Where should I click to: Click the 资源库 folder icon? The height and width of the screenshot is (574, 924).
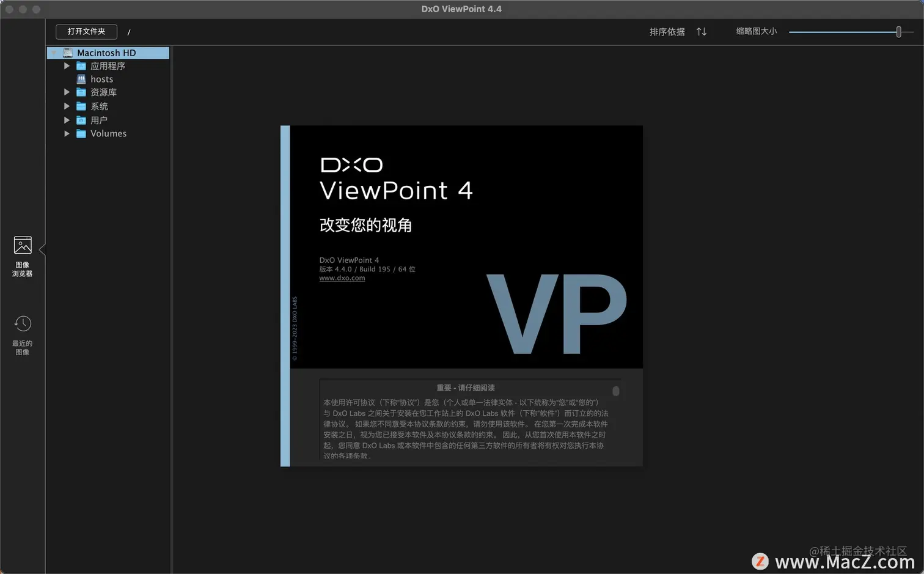(81, 92)
